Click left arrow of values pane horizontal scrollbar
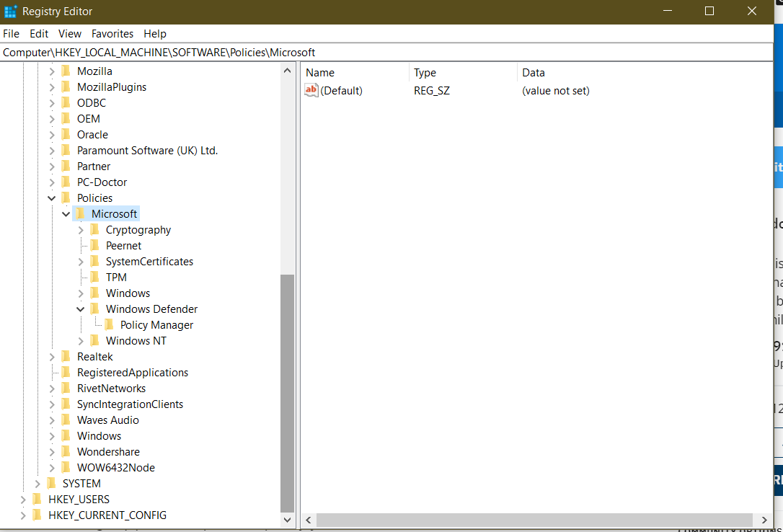Screen dimensions: 783x532 (309, 520)
